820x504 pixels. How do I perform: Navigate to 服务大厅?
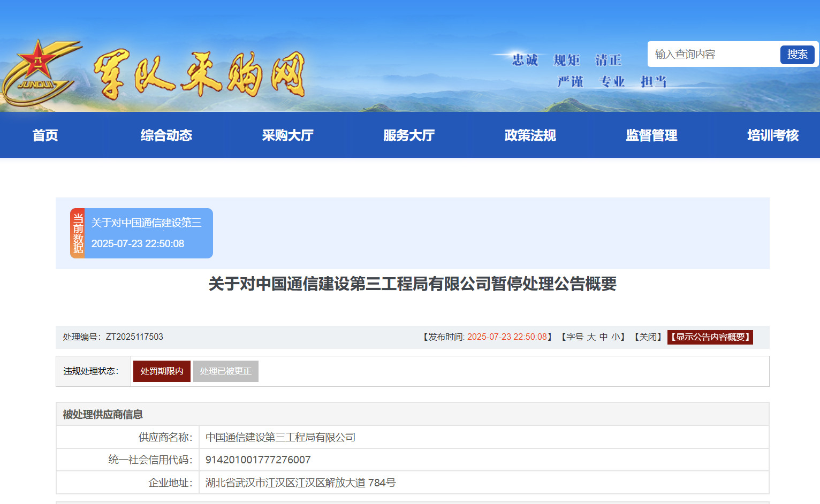tap(409, 135)
